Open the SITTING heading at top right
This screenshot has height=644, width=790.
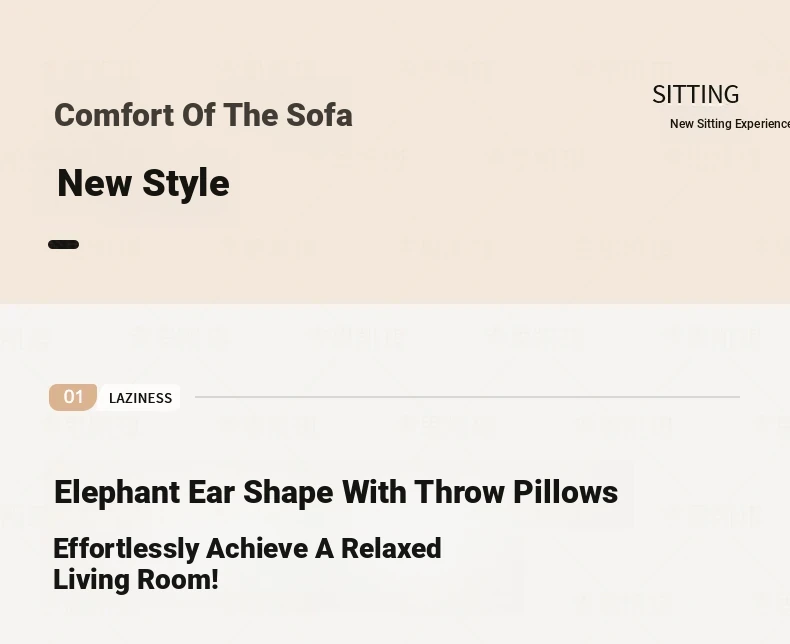pyautogui.click(x=696, y=95)
